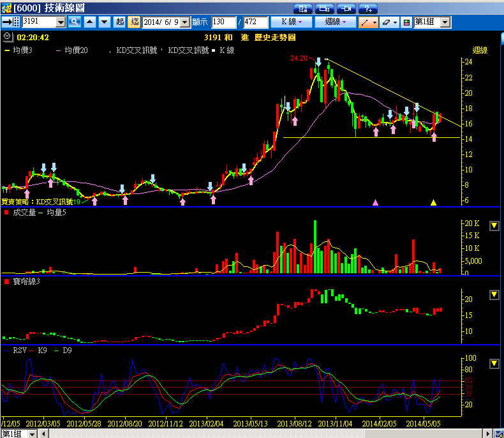Open the eraser tool dropdown arrow
The height and width of the screenshot is (438, 504).
coord(396,22)
